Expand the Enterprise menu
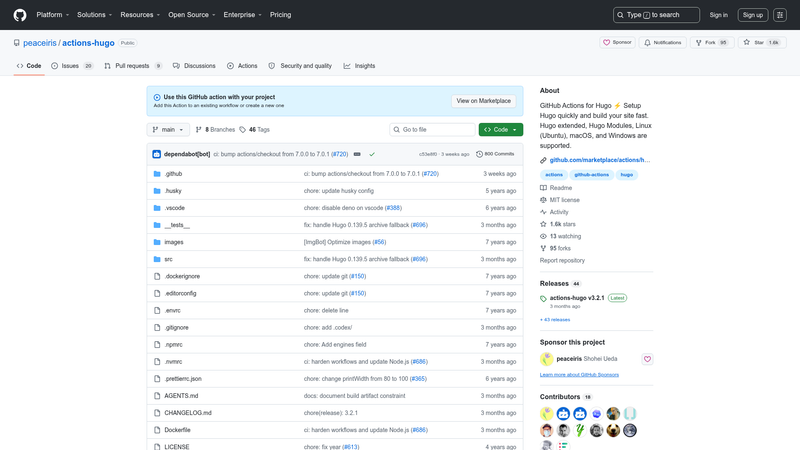This screenshot has height=450, width=800. point(242,15)
